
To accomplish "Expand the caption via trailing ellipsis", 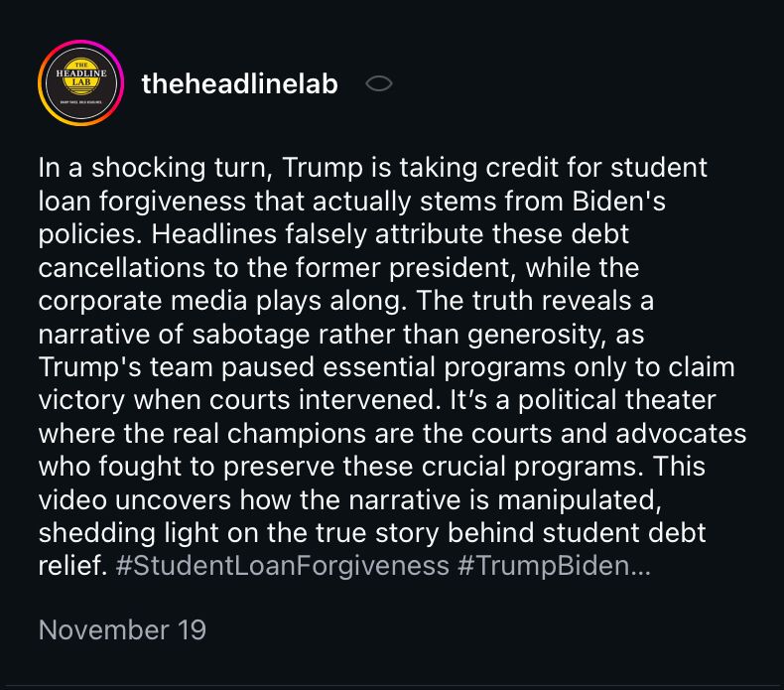I will (x=640, y=567).
